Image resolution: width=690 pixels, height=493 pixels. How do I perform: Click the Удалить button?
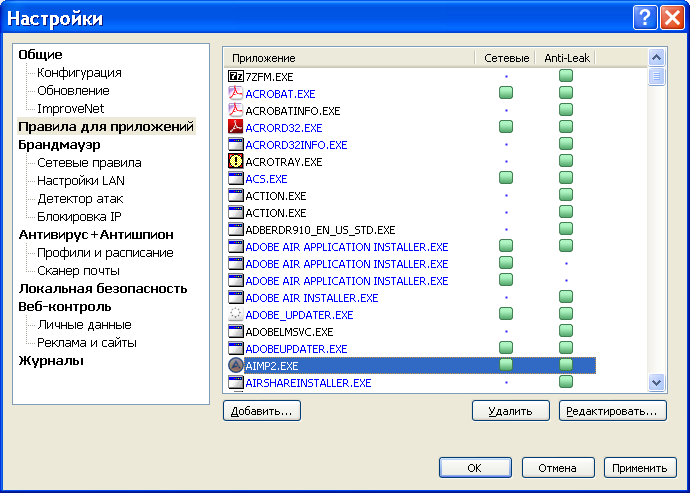[510, 411]
